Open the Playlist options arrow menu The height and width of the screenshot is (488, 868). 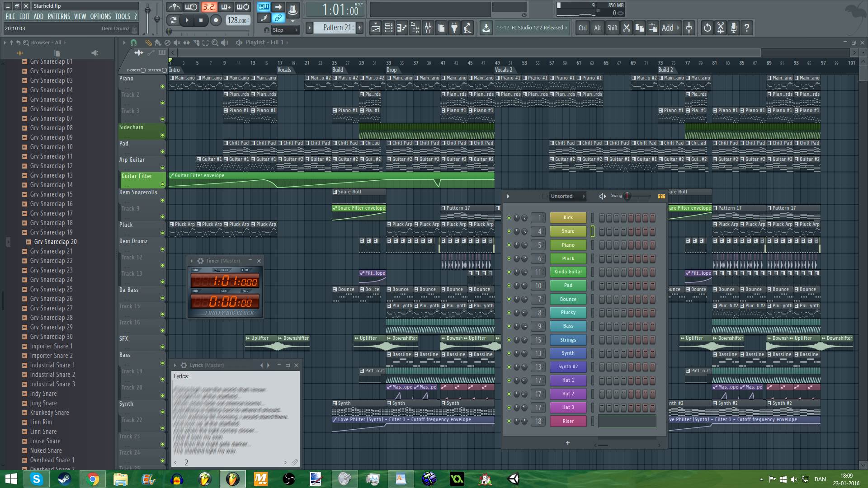tap(124, 42)
